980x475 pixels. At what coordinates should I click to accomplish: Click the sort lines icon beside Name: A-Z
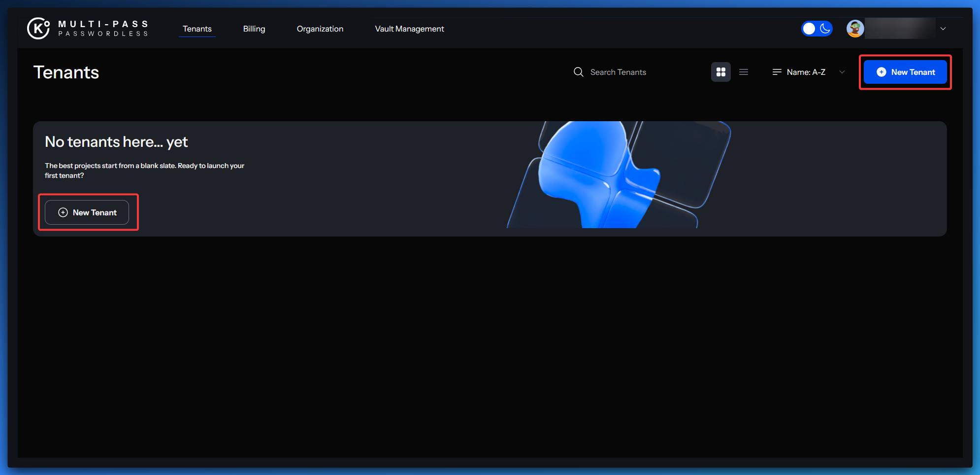(777, 72)
